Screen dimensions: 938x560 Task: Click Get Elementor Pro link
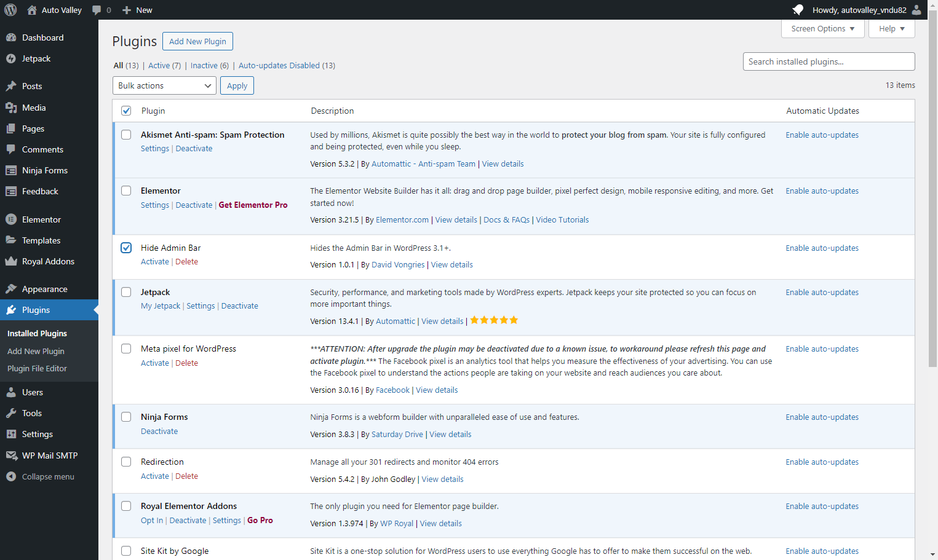click(x=253, y=205)
